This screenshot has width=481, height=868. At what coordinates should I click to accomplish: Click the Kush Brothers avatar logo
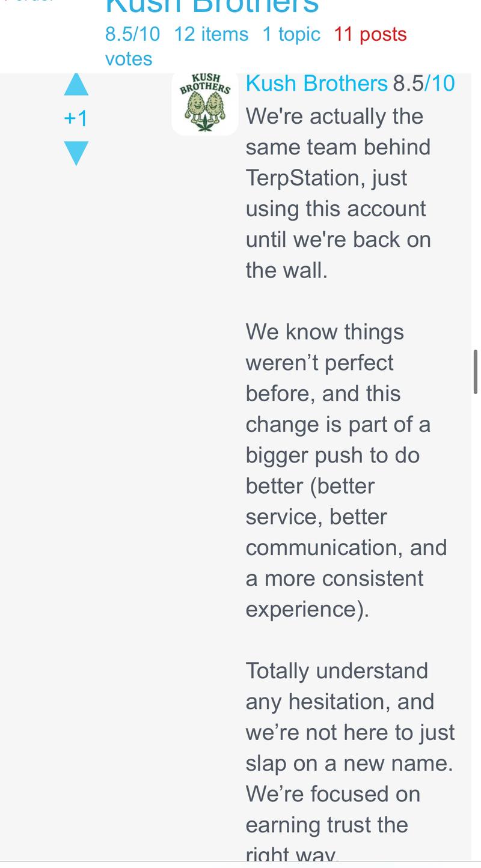coord(205,102)
